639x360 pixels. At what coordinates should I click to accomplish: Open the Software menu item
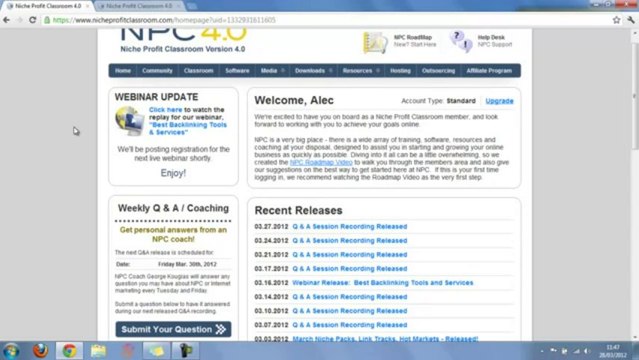point(237,71)
